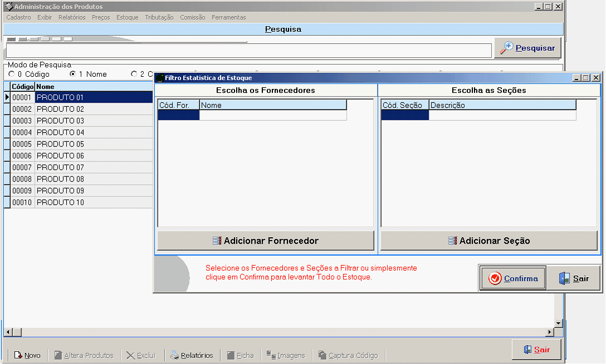
Task: Click the vertical scrollbar down arrow
Action: click(x=559, y=323)
